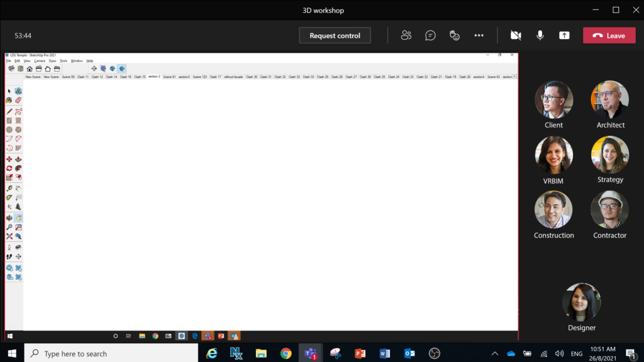Open the participants panel icon
Screen dimensions: 644x362
point(406,36)
